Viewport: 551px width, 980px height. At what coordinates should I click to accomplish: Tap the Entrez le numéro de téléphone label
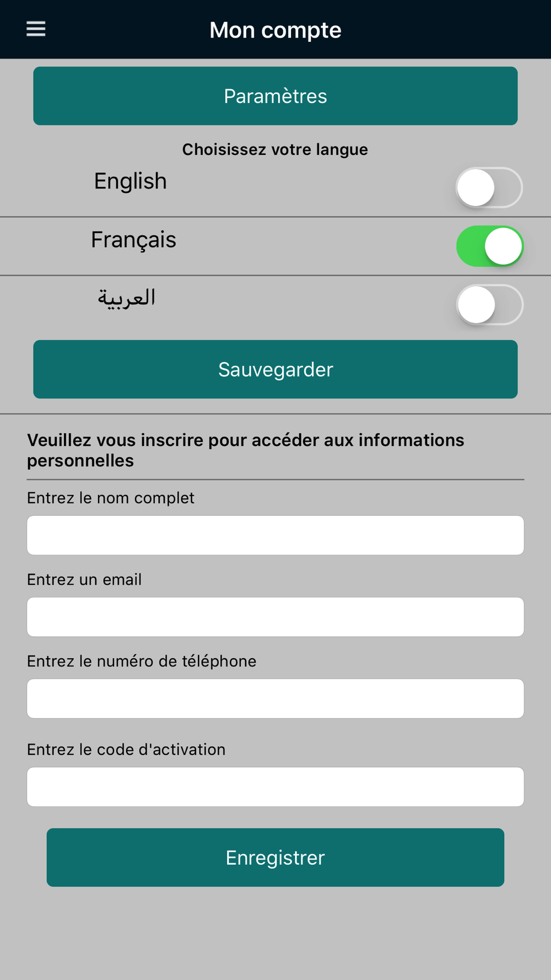(142, 661)
